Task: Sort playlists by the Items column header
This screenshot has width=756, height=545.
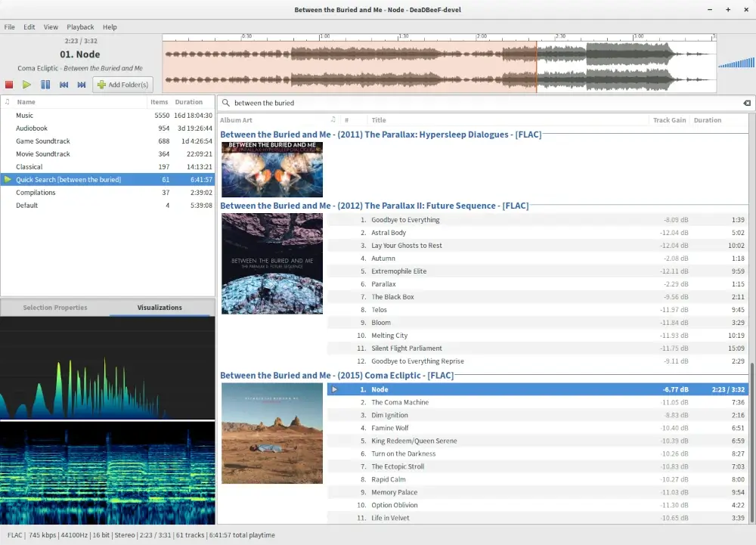Action: pos(159,102)
